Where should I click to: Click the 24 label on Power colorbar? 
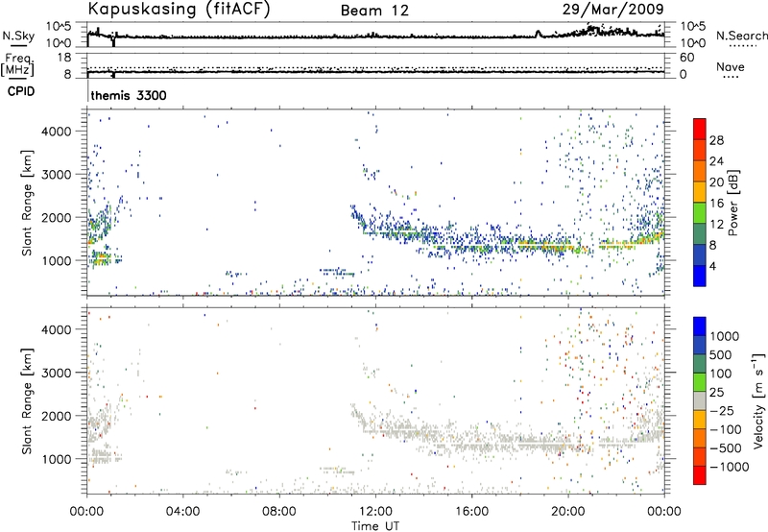tap(716, 161)
